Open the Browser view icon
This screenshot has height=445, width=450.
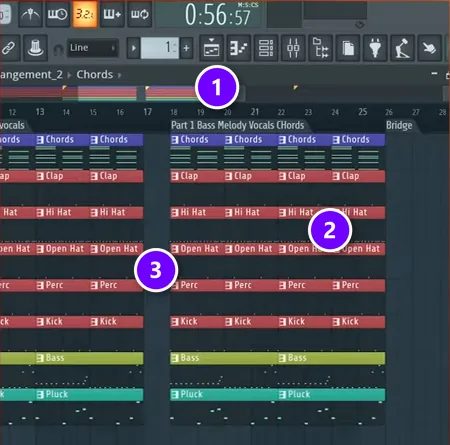[320, 48]
